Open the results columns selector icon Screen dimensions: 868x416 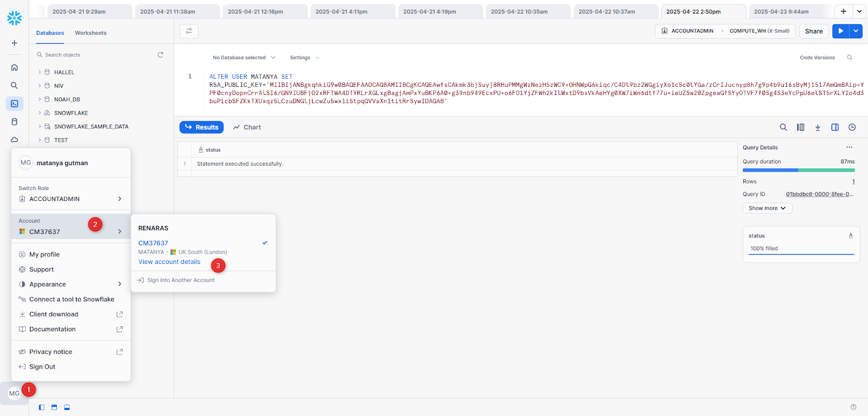coord(800,127)
